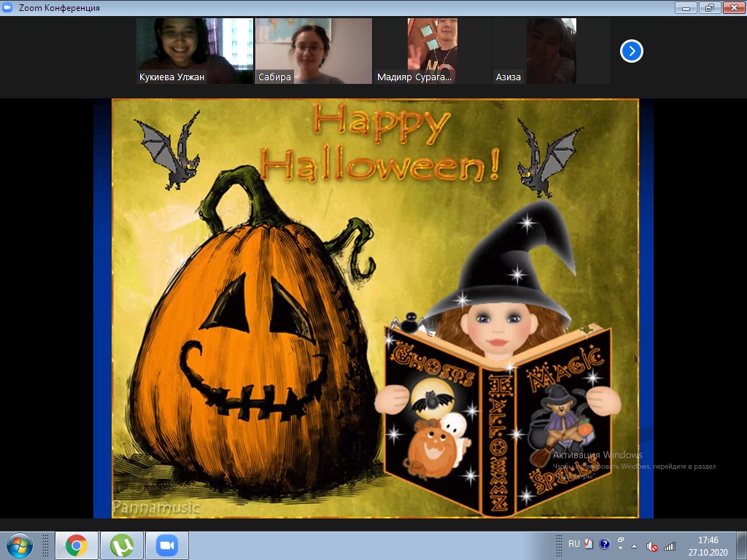Select Азиза participant video tile
Viewport: 747px width, 560px height.
(551, 51)
